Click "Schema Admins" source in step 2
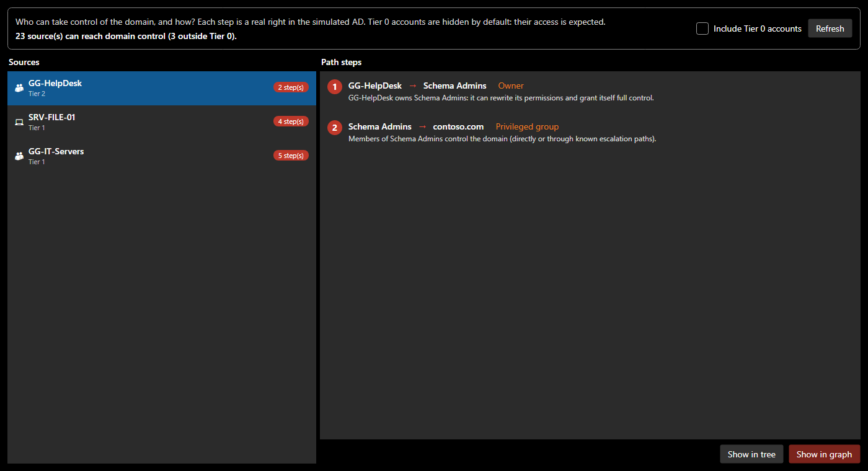 (x=380, y=126)
